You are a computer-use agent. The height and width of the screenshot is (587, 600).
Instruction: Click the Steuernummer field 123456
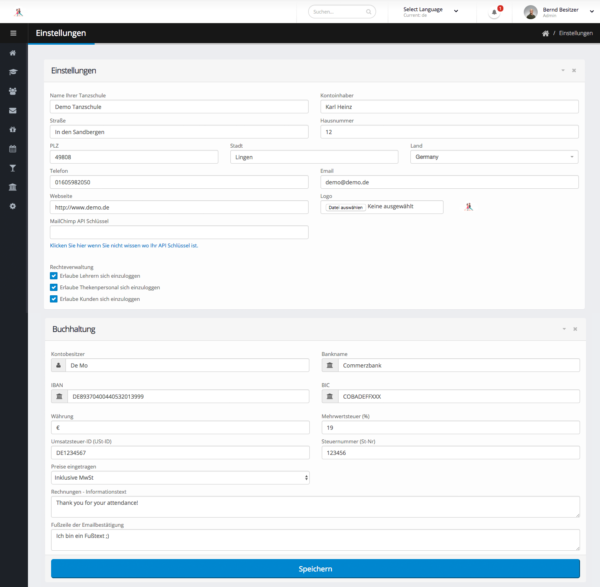(x=451, y=453)
